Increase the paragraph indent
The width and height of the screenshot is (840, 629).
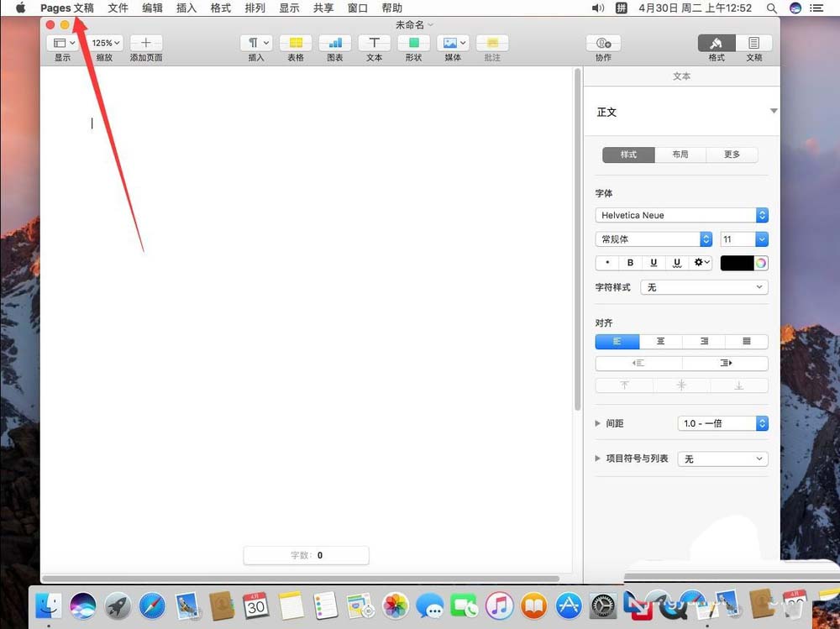(x=726, y=364)
